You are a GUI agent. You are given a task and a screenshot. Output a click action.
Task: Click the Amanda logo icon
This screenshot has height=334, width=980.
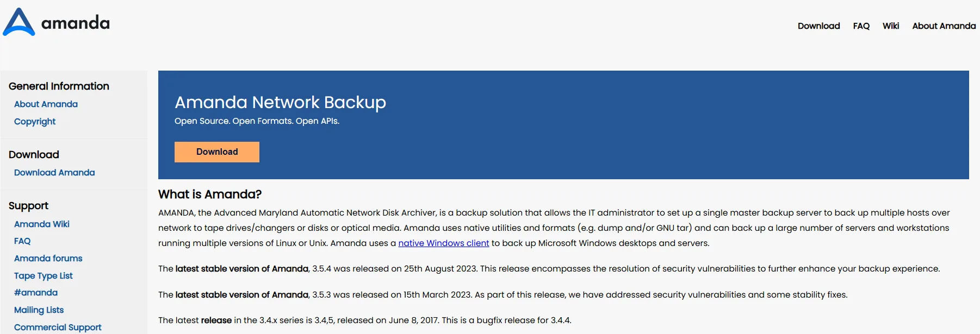click(x=19, y=22)
